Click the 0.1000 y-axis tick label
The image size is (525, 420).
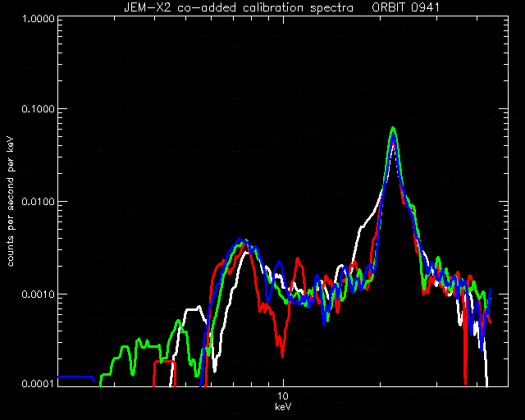38,109
